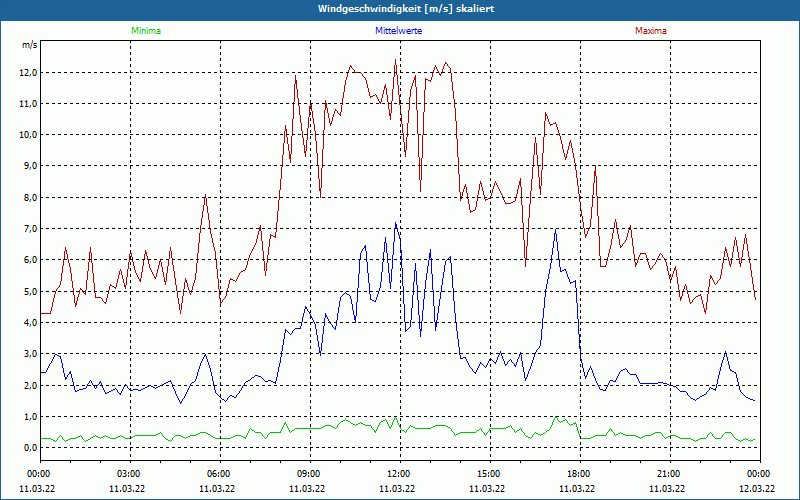Click the 21:00 time axis label
This screenshot has width=800, height=500.
[670, 474]
